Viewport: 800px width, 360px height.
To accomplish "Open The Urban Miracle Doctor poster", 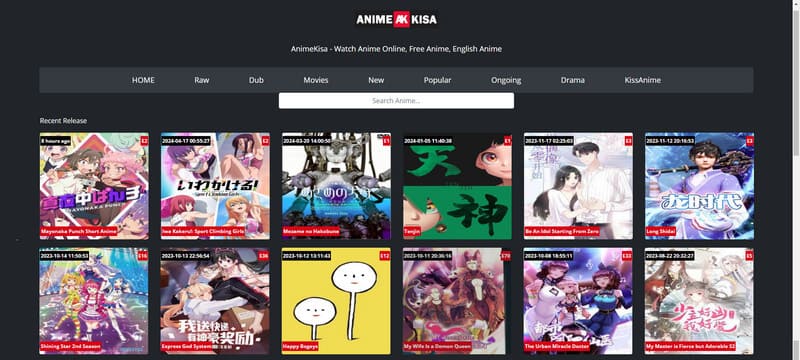I will click(578, 301).
